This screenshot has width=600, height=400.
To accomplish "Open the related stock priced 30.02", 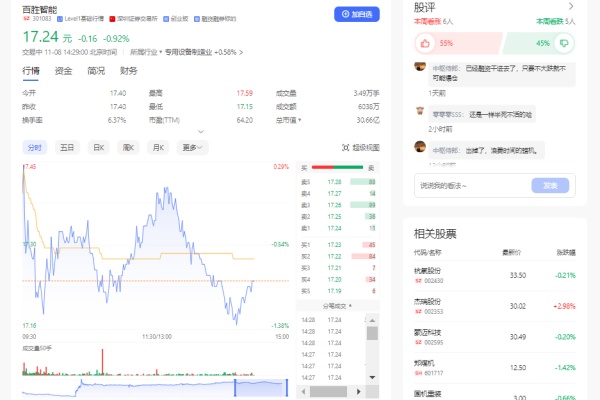I will [x=494, y=306].
